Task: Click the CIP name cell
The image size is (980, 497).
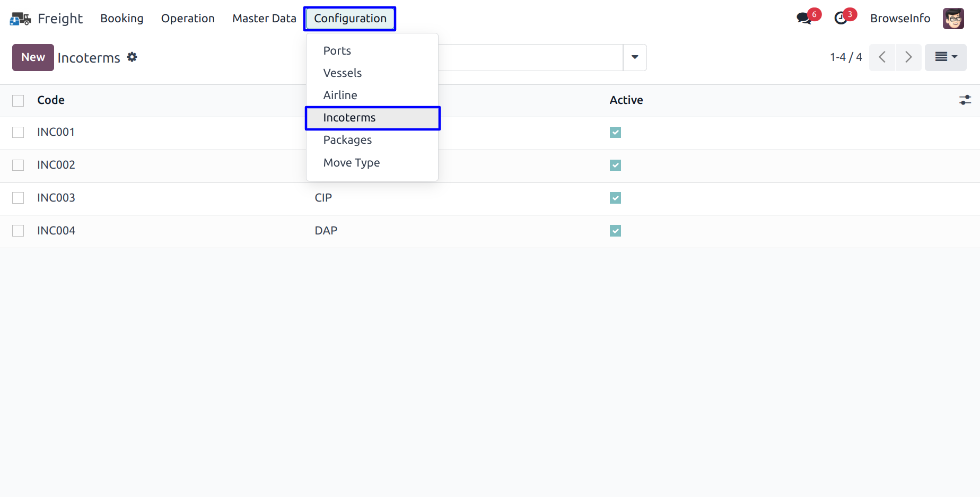Action: click(323, 198)
